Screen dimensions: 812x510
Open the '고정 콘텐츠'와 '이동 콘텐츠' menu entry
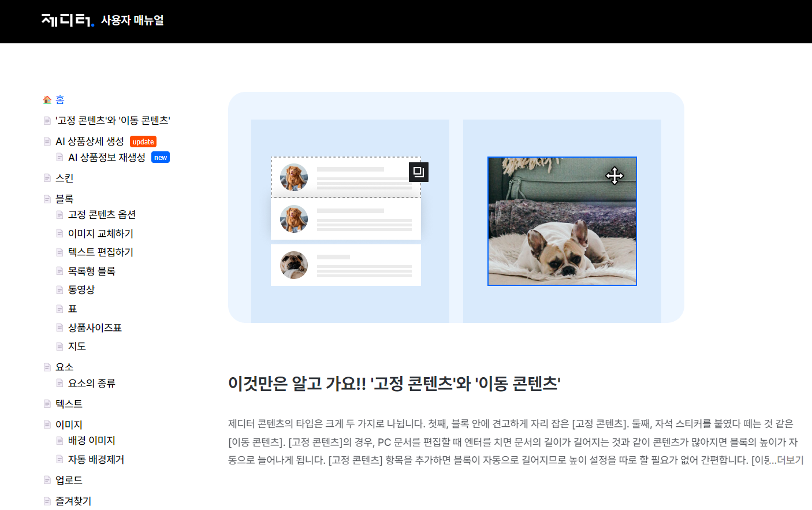tap(113, 120)
